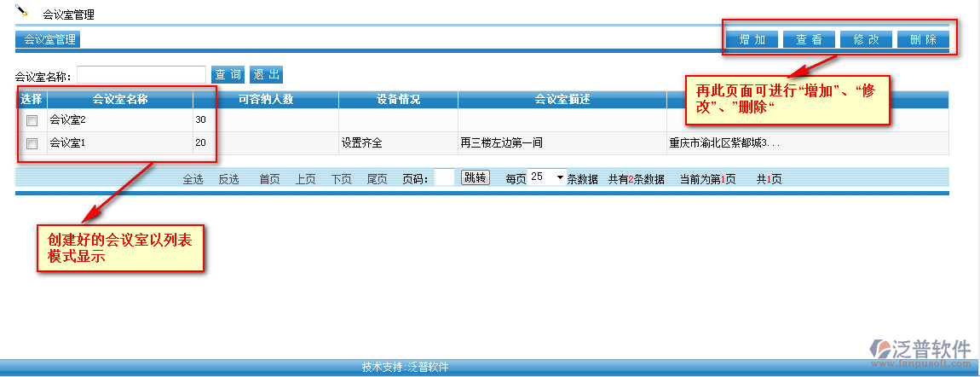Switch to the 会议室管理 tab
This screenshot has width=980, height=377.
point(49,39)
